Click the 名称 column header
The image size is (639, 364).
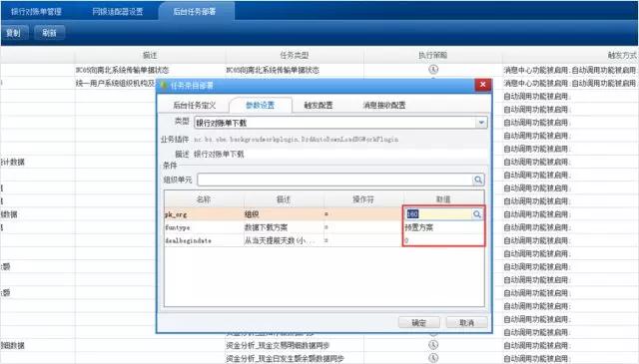(204, 199)
